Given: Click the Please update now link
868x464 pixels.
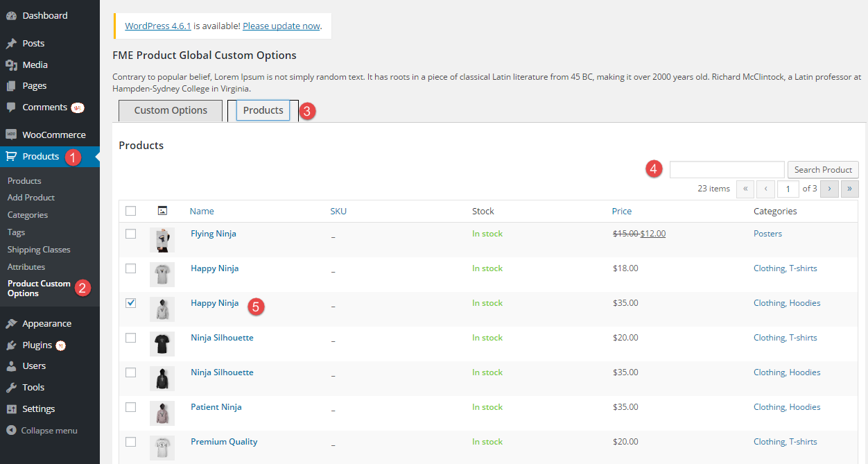Looking at the screenshot, I should point(281,26).
